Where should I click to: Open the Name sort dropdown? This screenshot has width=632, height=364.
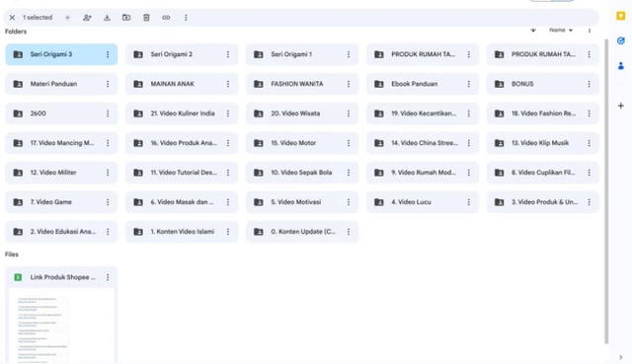[x=561, y=30]
